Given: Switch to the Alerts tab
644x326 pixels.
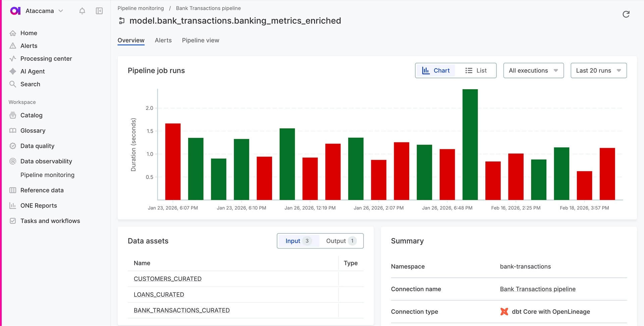Looking at the screenshot, I should pos(163,40).
